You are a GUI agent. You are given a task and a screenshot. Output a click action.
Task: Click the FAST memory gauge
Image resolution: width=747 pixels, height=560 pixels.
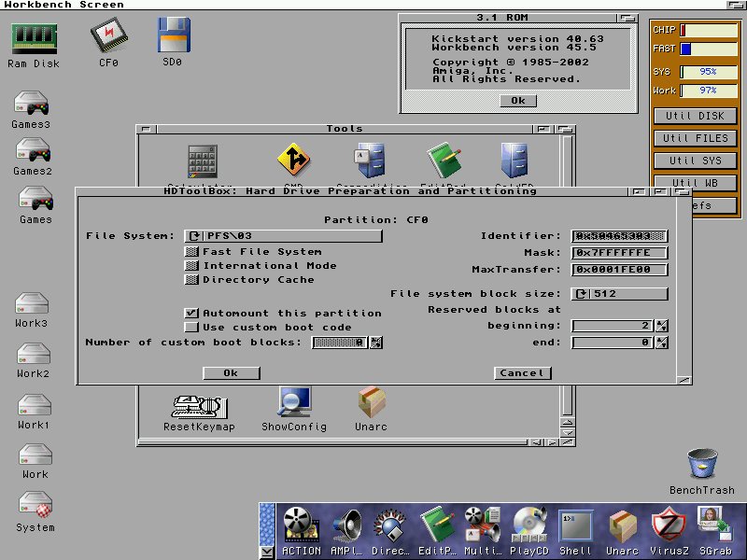709,49
